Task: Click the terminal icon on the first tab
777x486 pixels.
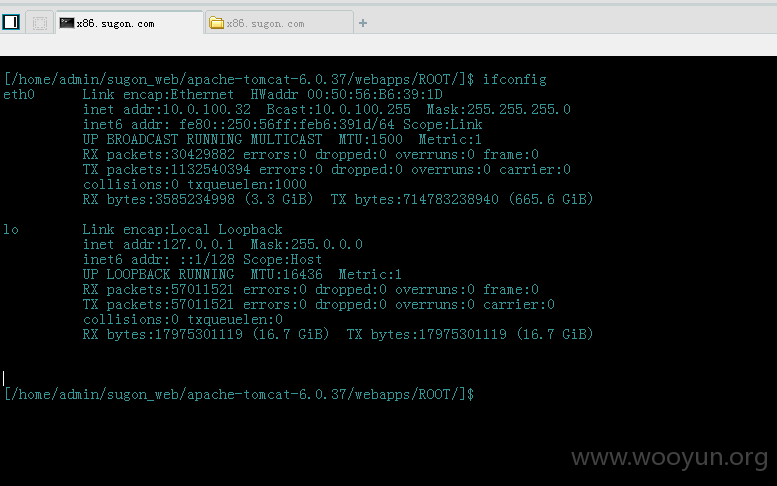Action: (67, 23)
